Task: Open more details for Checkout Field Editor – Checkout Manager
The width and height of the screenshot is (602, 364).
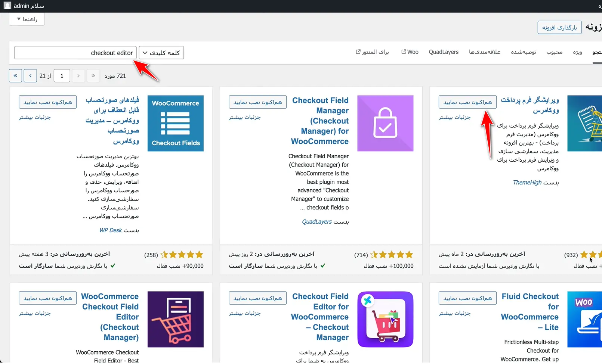Action: pyautogui.click(x=245, y=313)
